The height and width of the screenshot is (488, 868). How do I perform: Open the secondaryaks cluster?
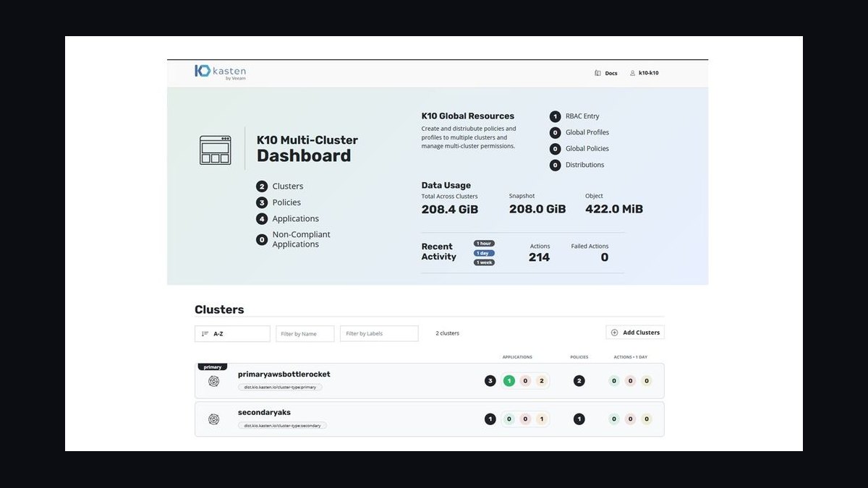(264, 412)
